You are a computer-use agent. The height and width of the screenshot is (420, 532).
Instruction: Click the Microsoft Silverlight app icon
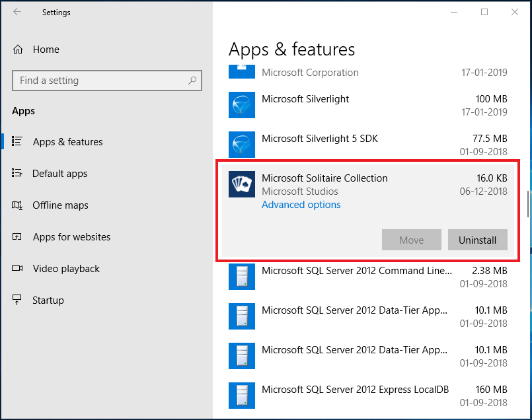tap(242, 105)
